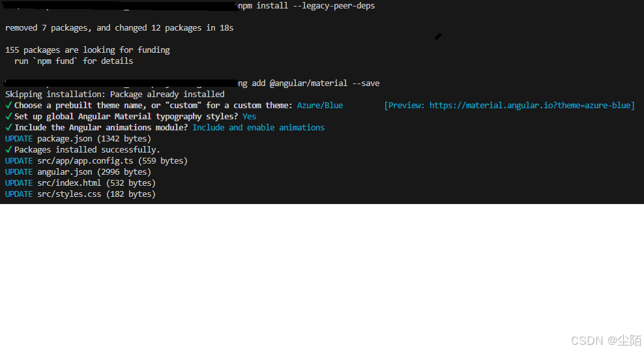The width and height of the screenshot is (644, 352).
Task: Click '155 packages are looking for funding' line
Action: pyautogui.click(x=87, y=50)
